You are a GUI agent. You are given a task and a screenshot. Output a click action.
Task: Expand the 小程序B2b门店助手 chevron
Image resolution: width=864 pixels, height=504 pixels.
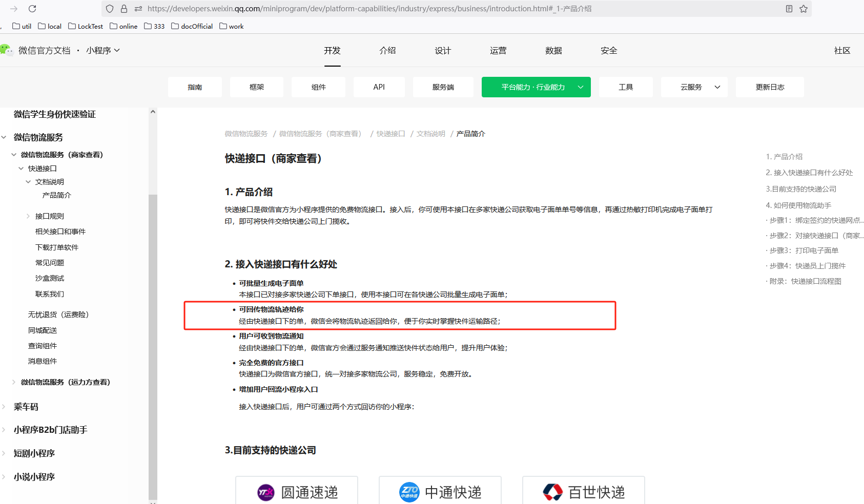pos(4,430)
